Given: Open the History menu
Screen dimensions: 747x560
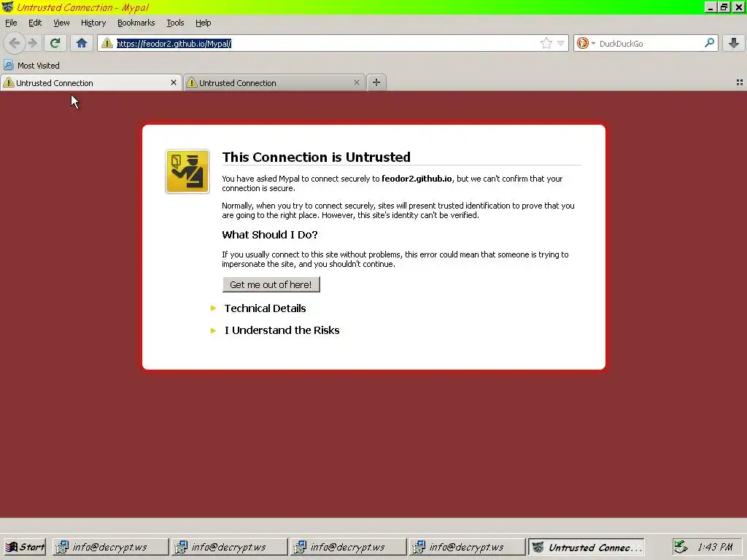Looking at the screenshot, I should click(93, 23).
